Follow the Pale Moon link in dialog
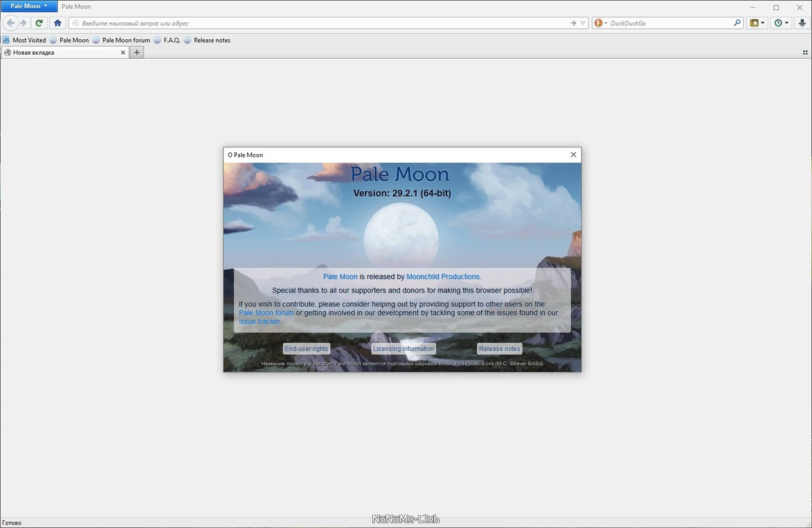 340,277
